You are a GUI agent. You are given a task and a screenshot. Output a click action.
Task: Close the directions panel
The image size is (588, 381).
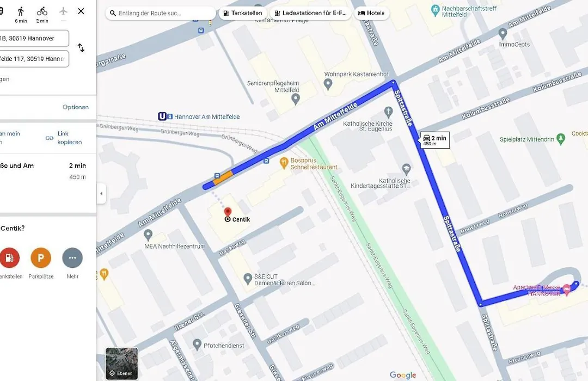tap(81, 11)
